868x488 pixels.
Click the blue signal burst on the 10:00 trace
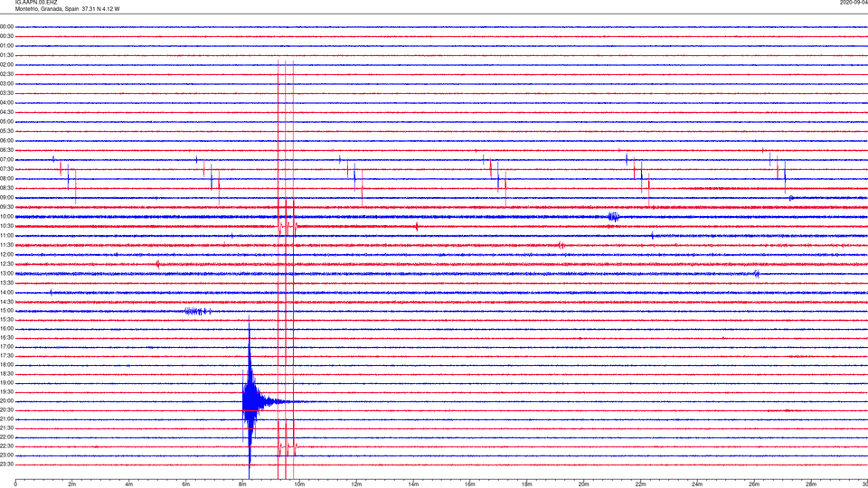coord(613,216)
